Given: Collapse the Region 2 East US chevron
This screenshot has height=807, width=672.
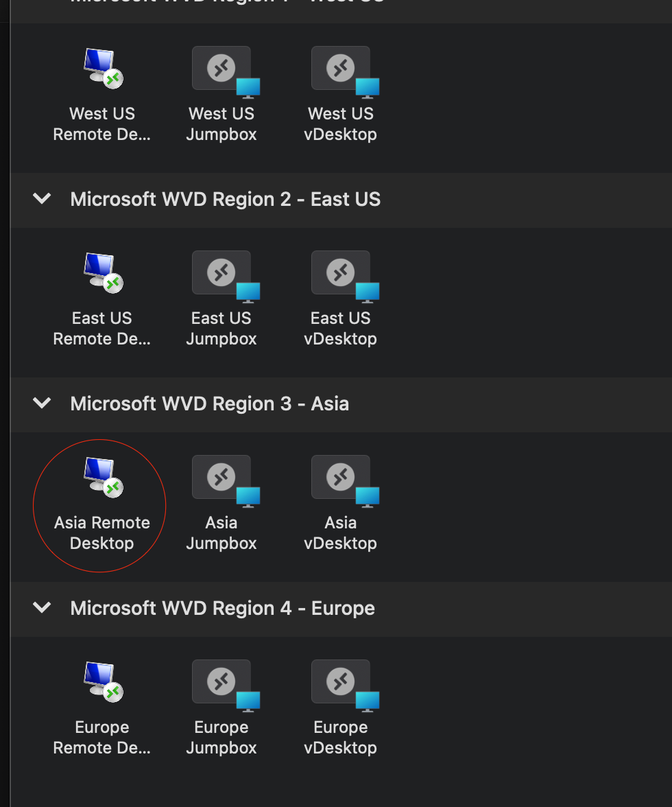Looking at the screenshot, I should [42, 199].
